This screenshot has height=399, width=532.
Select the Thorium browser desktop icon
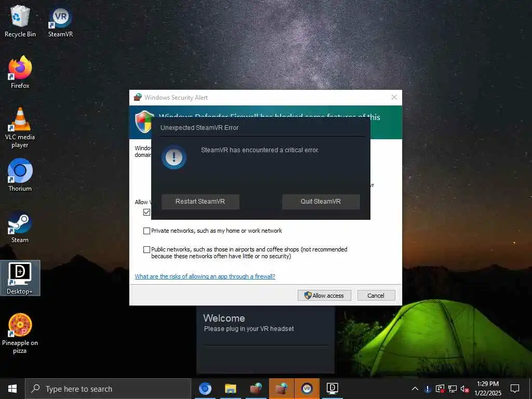[20, 175]
